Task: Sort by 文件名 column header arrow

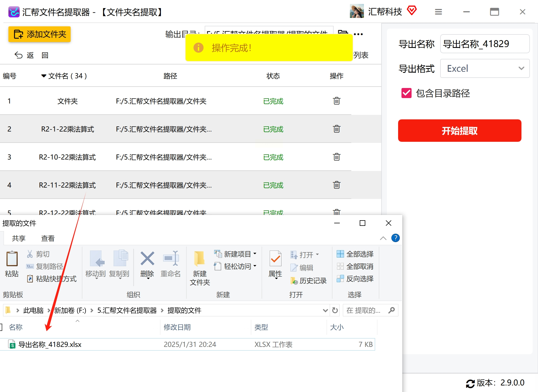Action: point(44,76)
